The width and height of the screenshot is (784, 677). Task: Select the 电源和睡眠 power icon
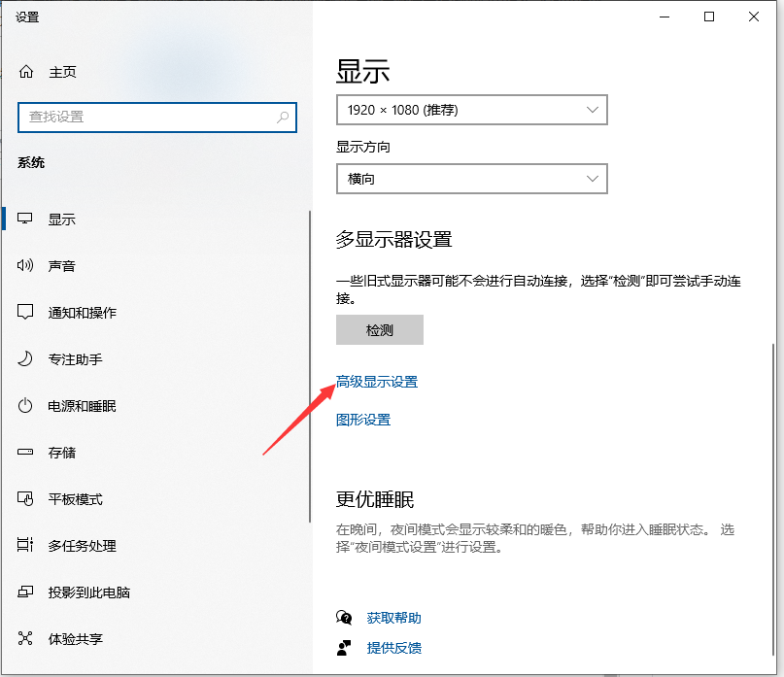(x=24, y=405)
